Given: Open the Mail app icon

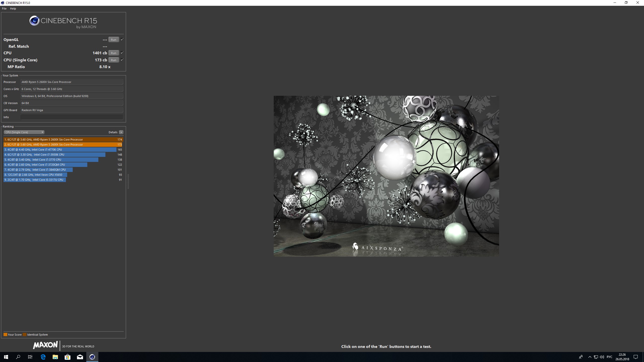Looking at the screenshot, I should pos(80,357).
